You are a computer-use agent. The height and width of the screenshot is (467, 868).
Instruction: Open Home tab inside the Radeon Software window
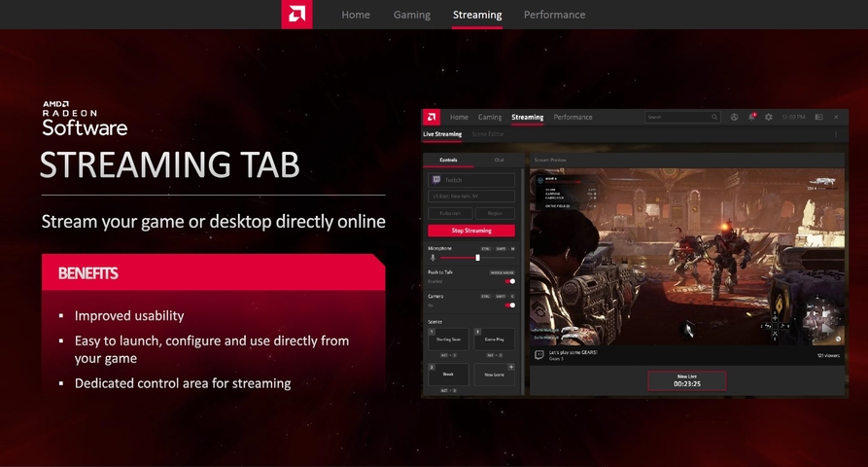(459, 117)
